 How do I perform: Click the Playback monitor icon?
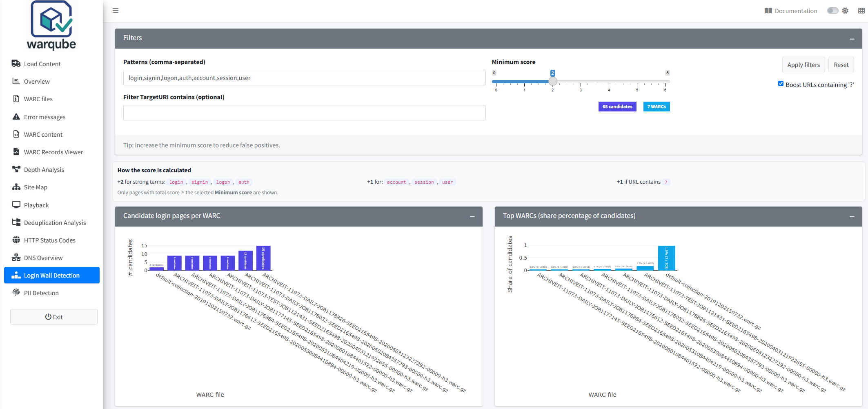[16, 205]
